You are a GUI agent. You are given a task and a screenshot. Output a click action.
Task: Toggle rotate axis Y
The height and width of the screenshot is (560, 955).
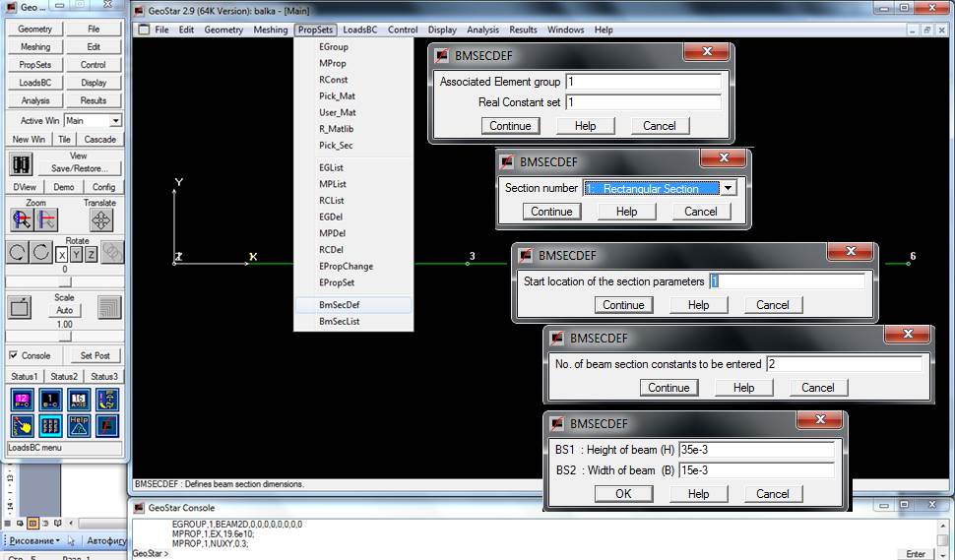point(76,255)
